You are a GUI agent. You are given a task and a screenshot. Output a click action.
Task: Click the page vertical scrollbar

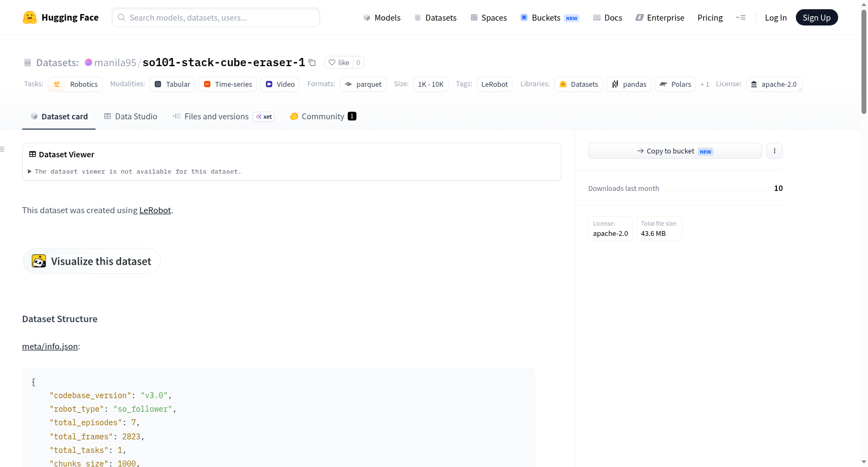pos(864,61)
